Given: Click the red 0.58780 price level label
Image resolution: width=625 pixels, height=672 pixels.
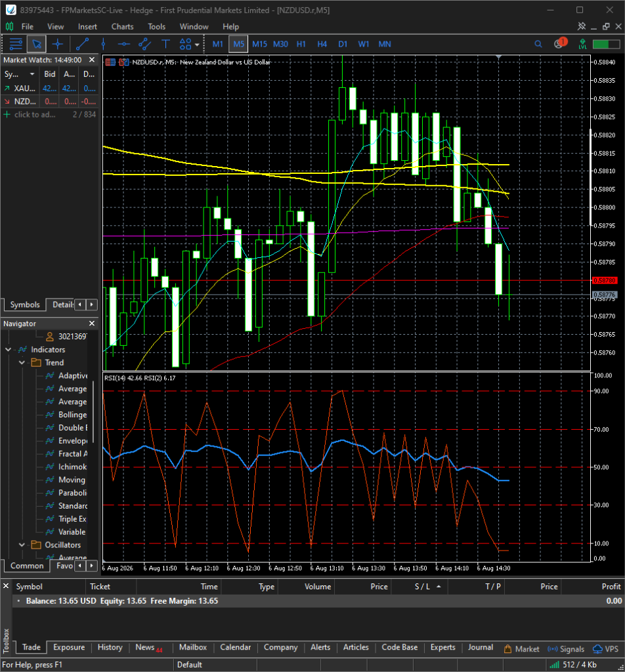Looking at the screenshot, I should coord(605,281).
